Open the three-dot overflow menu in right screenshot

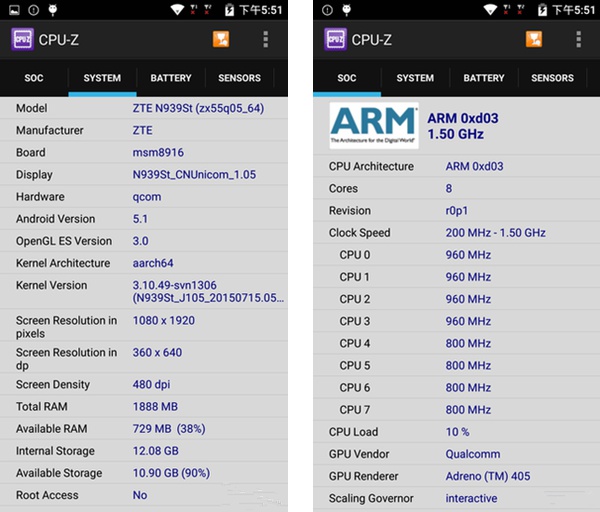(579, 39)
